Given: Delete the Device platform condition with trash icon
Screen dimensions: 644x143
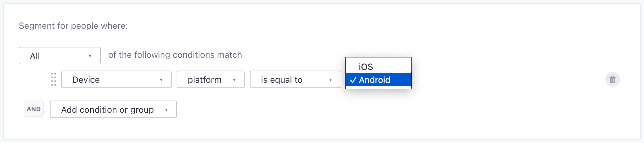Looking at the screenshot, I should [612, 80].
